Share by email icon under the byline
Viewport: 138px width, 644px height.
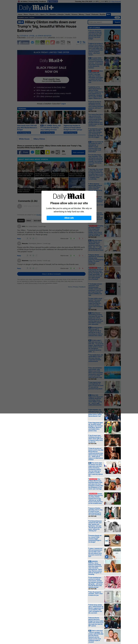tap(58, 43)
